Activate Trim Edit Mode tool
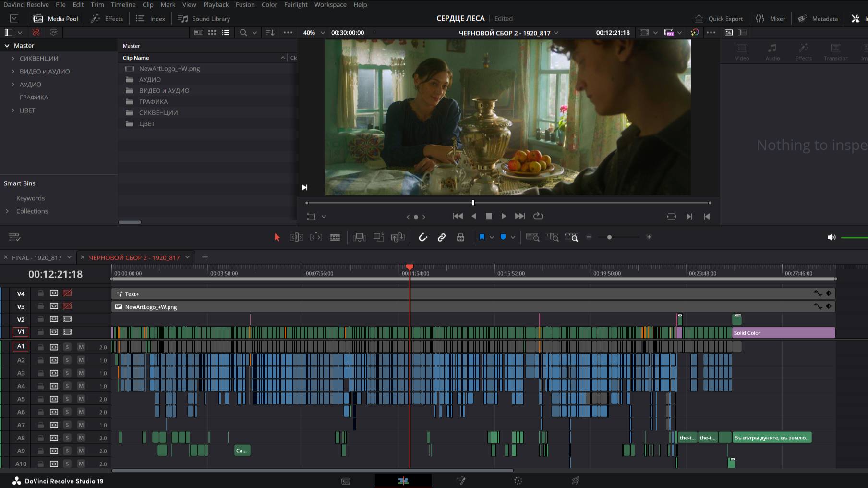 coord(296,237)
